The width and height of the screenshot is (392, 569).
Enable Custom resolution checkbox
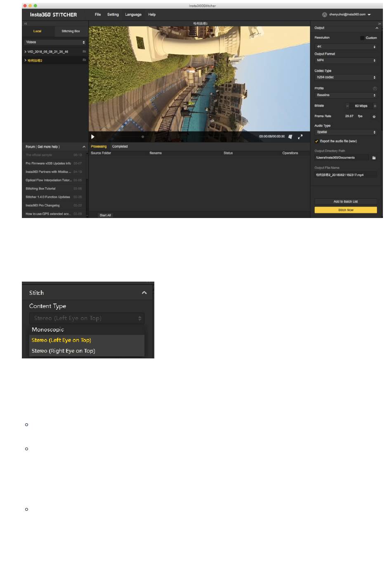tap(362, 38)
